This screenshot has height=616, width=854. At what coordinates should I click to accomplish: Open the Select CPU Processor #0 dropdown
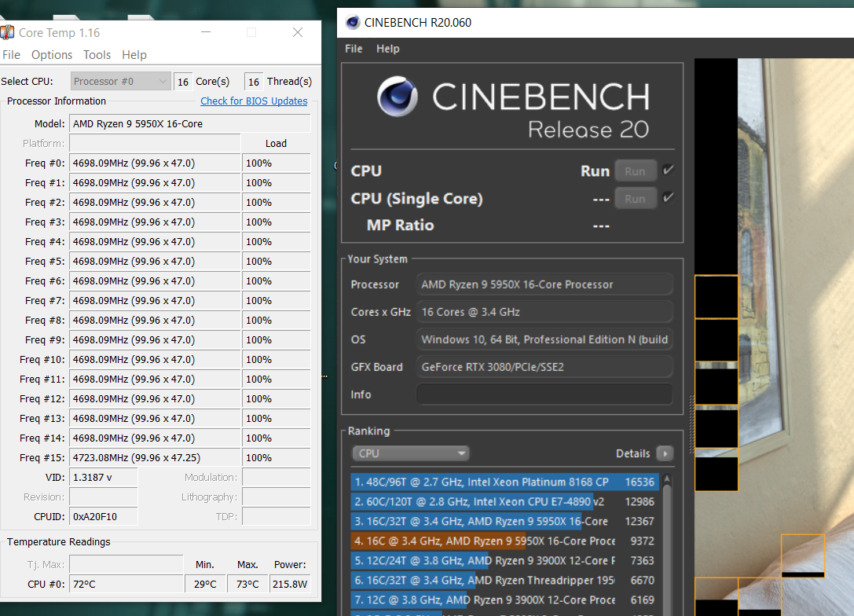[120, 81]
